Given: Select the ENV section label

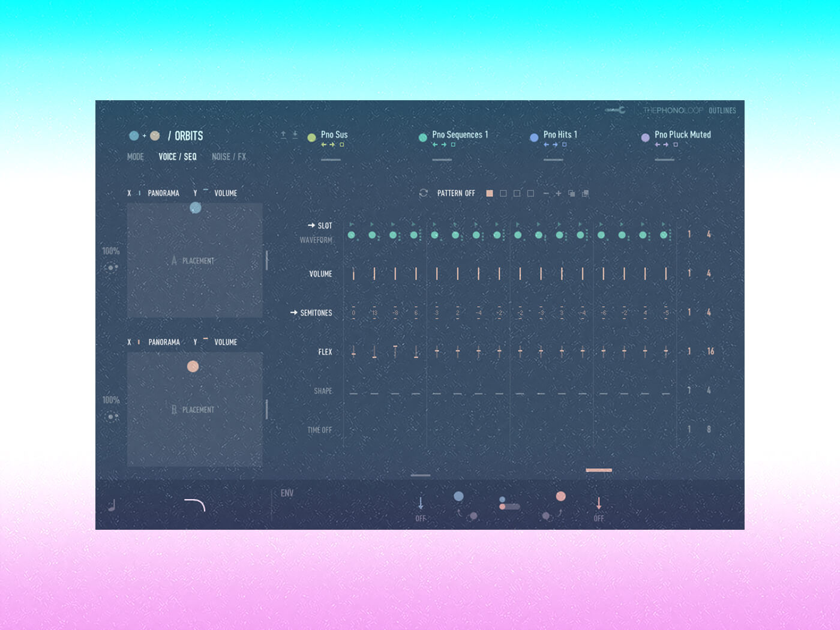Looking at the screenshot, I should (287, 493).
